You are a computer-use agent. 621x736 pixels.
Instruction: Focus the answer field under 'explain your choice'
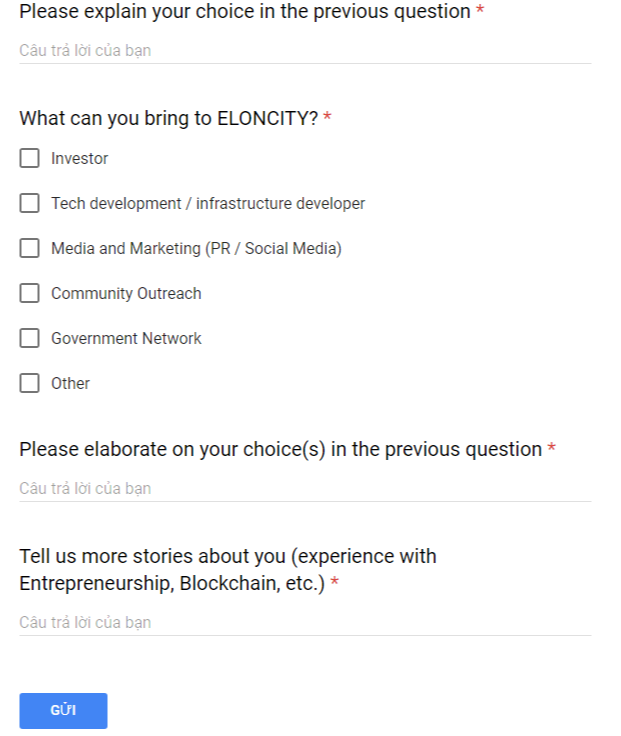point(305,51)
